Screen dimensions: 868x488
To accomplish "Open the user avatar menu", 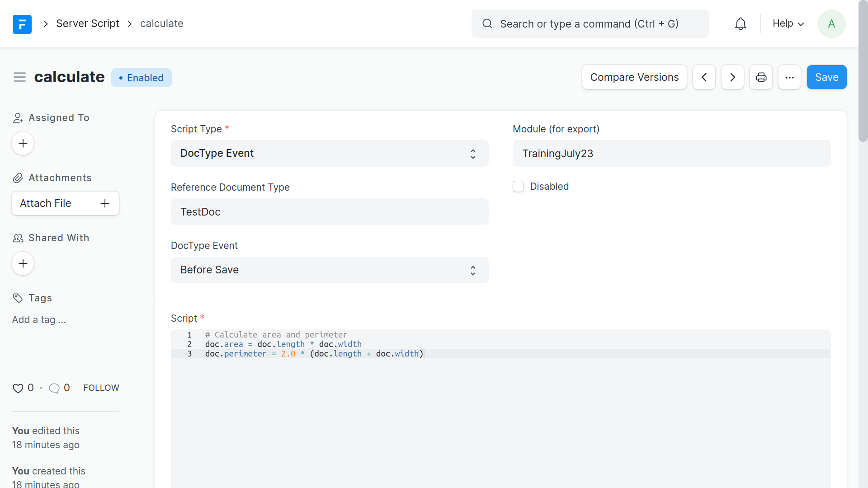I will pos(831,24).
